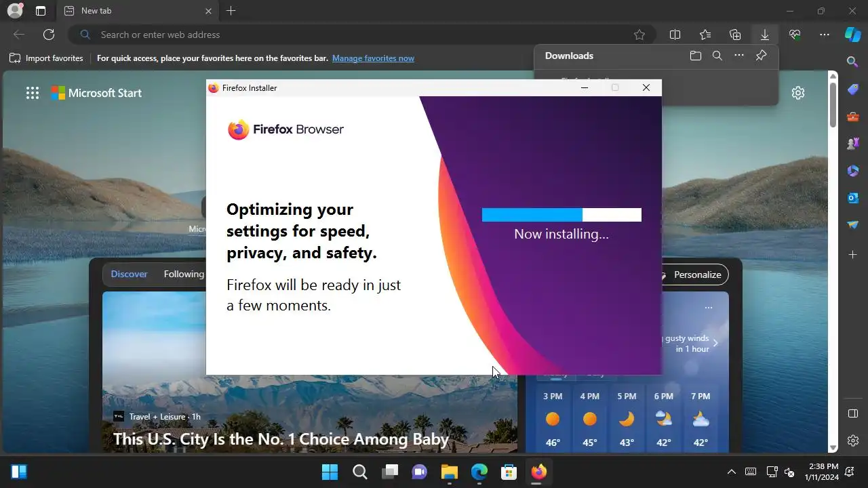Expand hidden system tray icons chevron
The width and height of the screenshot is (868, 488).
(731, 472)
